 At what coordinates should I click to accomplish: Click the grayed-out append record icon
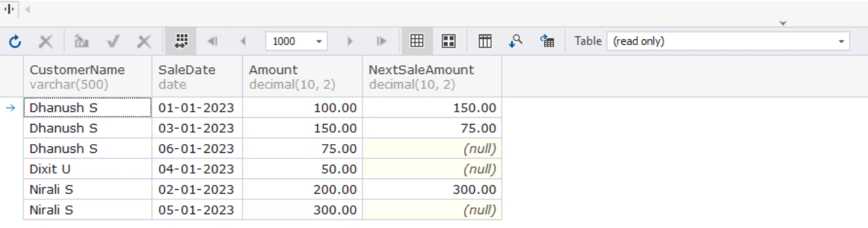[82, 42]
